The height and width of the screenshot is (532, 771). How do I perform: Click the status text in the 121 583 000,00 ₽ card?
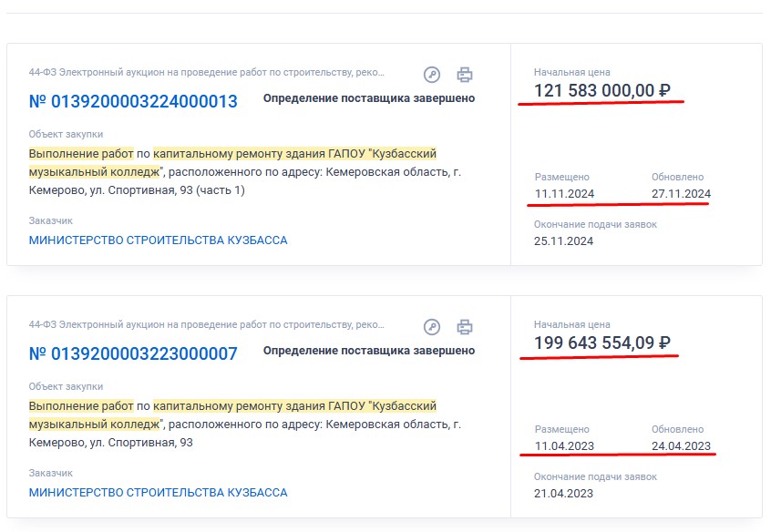(369, 98)
